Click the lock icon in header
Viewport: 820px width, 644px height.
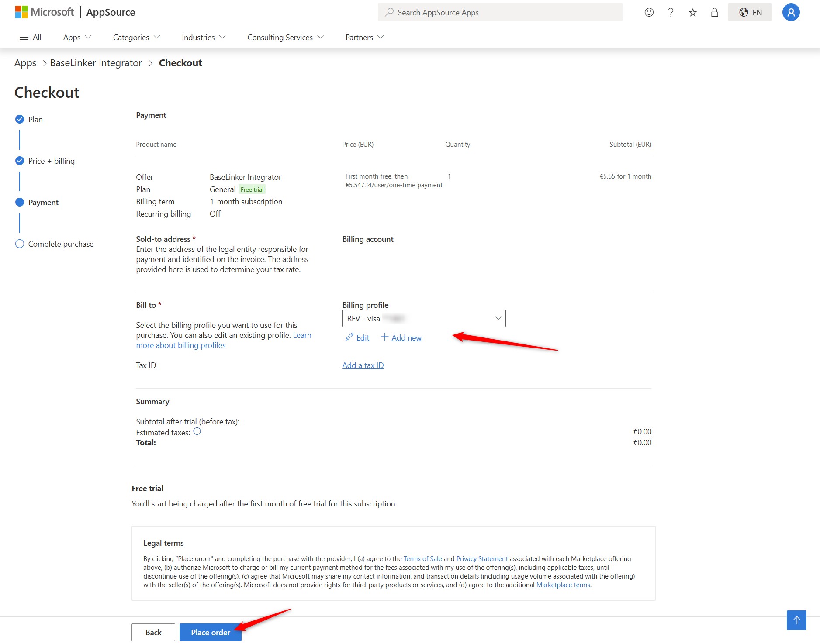[x=715, y=12]
